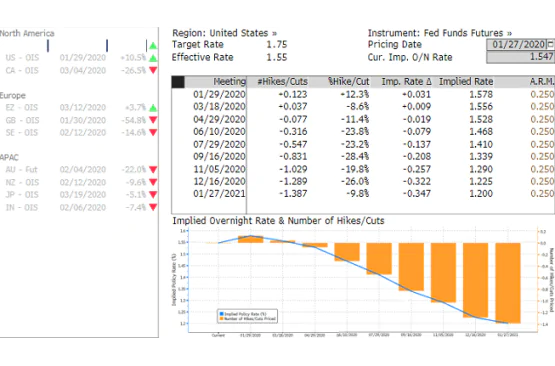Click the blue Implied Policy Rate legend swatch
Image resolution: width=555 pixels, height=366 pixels.
point(222,314)
